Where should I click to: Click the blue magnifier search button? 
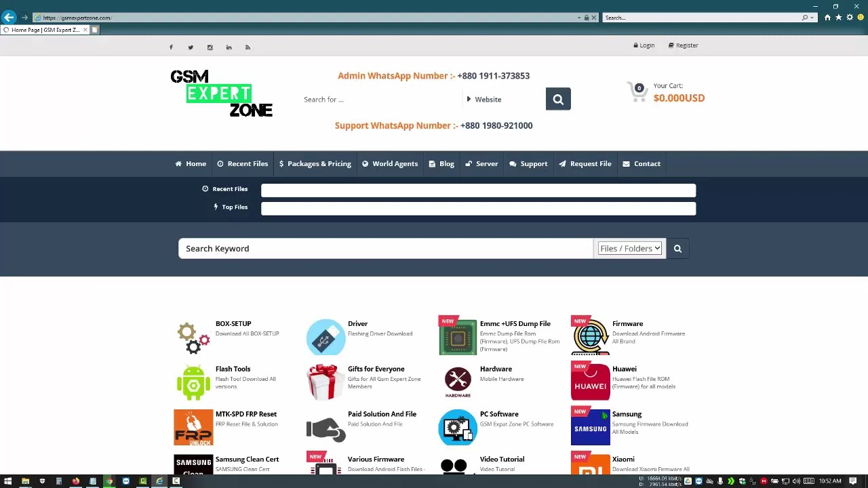click(558, 100)
